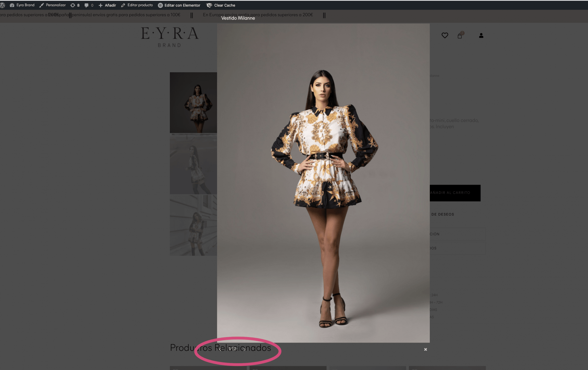Click the lista de deseos link
The width and height of the screenshot is (588, 370).
[442, 214]
